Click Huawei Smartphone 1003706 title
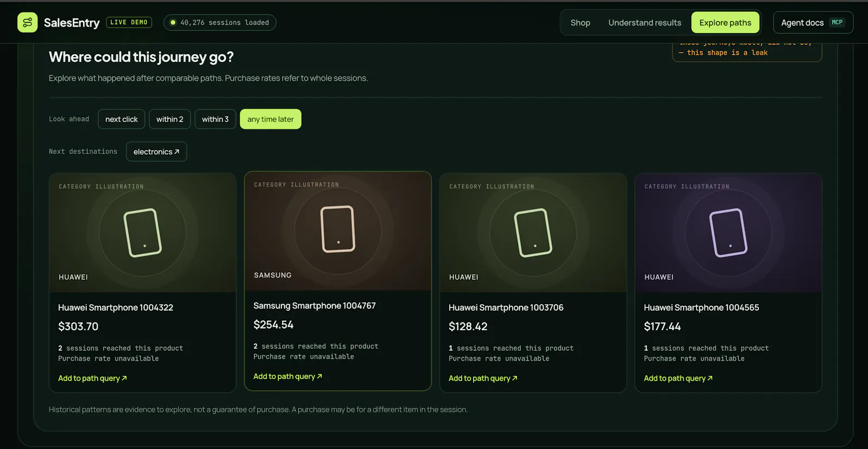The image size is (868, 449). (506, 307)
